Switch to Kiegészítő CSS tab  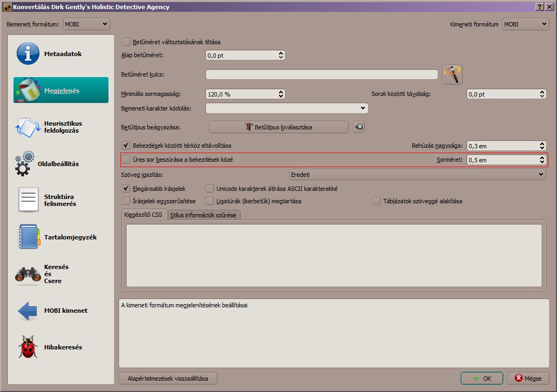click(x=143, y=215)
